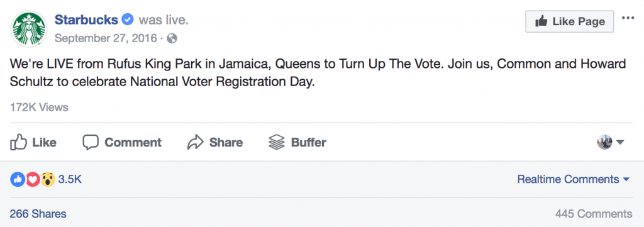Image resolution: width=644 pixels, height=227 pixels.
Task: Click the yellow Wow reaction emoji
Action: coord(48,179)
